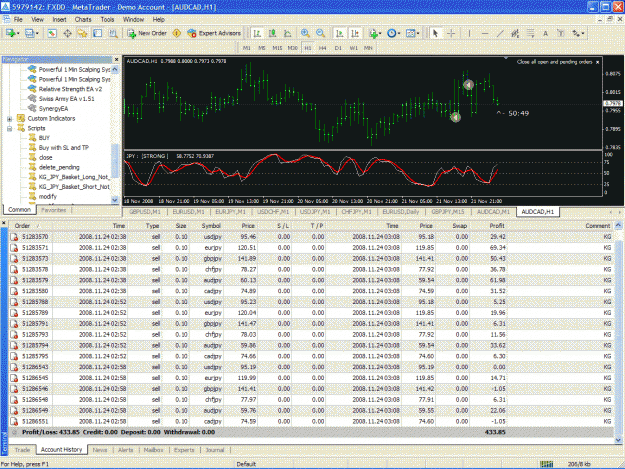Select the Horizontal Line drawing tool
Image resolution: width=625 pixels, height=469 pixels.
point(485,33)
